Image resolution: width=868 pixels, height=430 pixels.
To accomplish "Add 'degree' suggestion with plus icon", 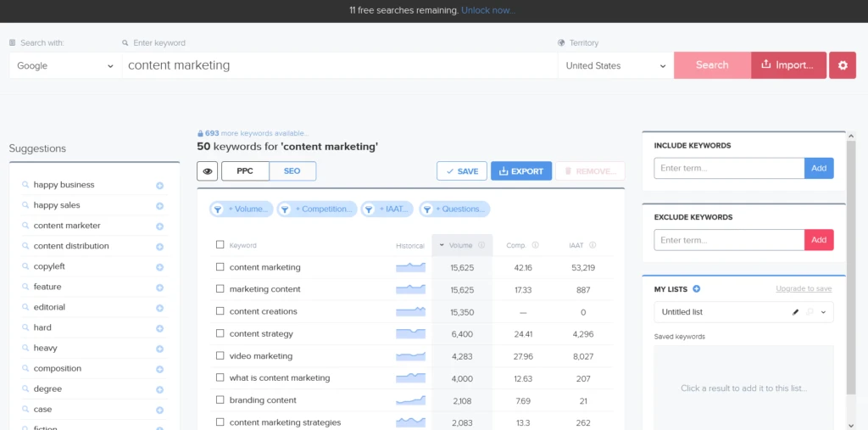I will pos(159,389).
